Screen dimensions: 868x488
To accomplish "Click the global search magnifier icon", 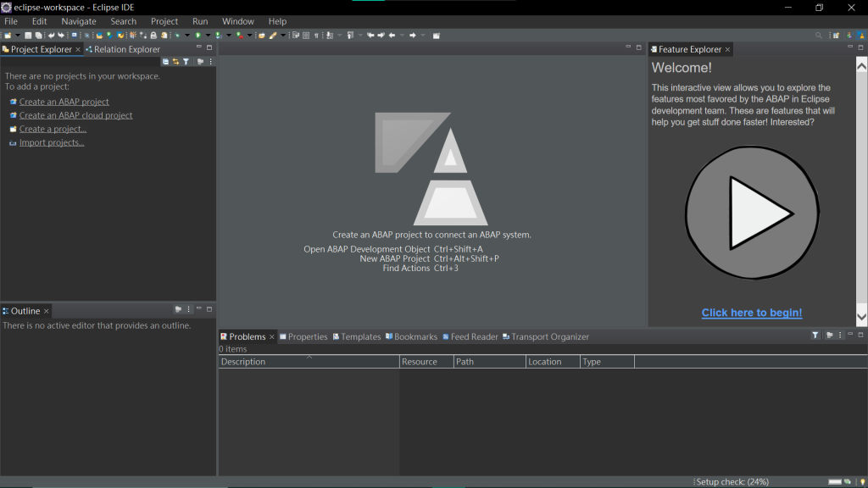I will [819, 36].
